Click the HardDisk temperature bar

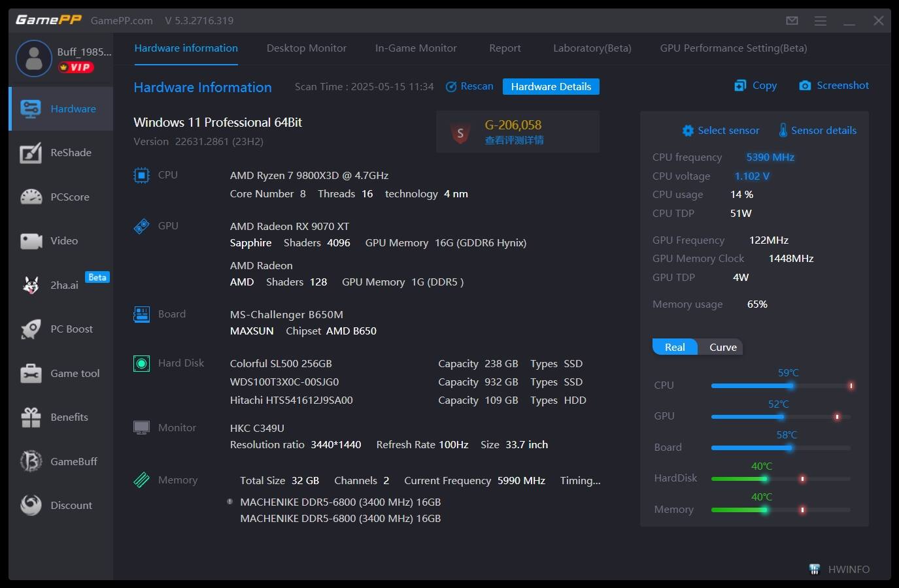[781, 479]
